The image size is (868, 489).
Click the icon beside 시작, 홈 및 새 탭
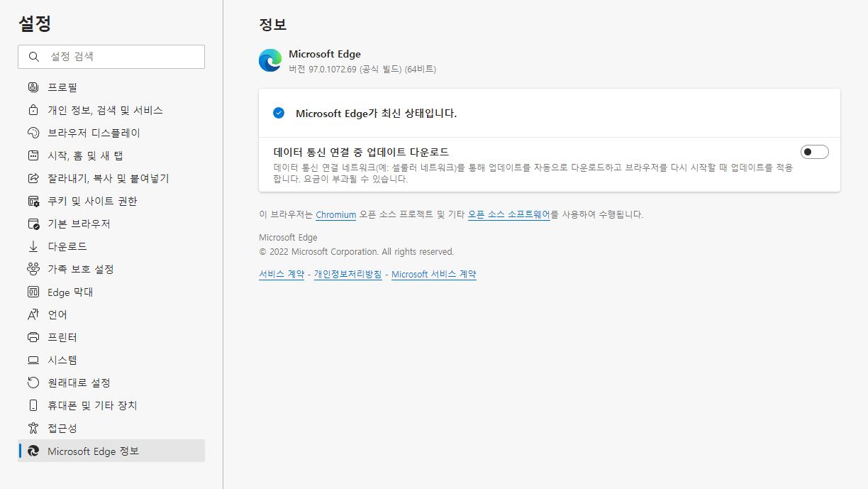coord(33,155)
